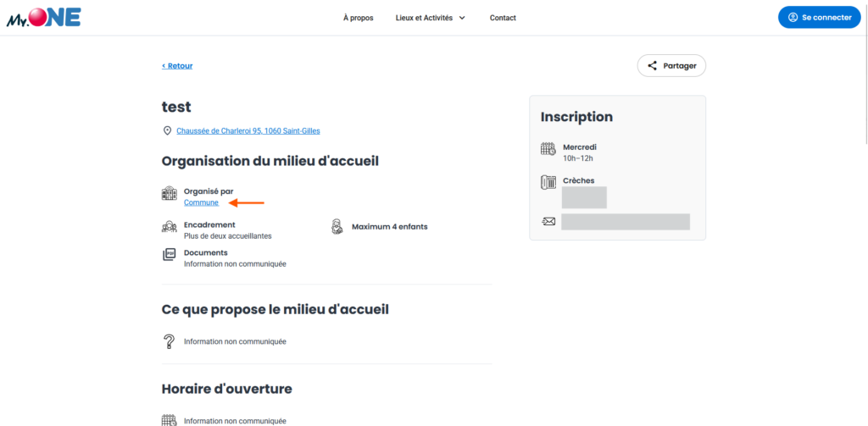Image resolution: width=868 pixels, height=426 pixels.
Task: Click the calendar icon next to Mercredi
Action: pyautogui.click(x=548, y=150)
